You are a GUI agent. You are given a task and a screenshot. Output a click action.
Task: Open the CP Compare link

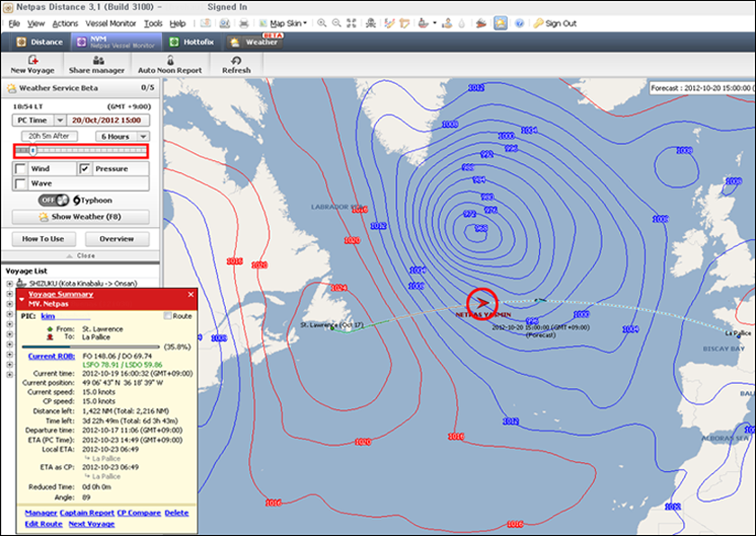pos(139,513)
